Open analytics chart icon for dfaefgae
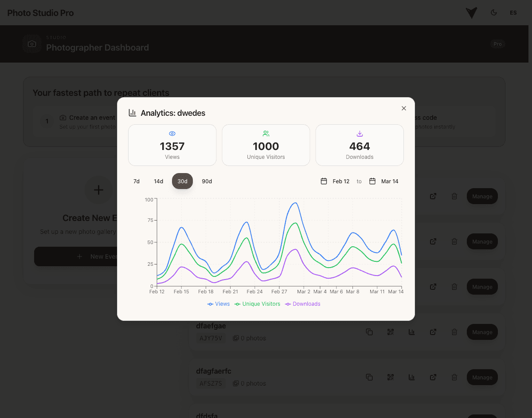 [x=412, y=332]
